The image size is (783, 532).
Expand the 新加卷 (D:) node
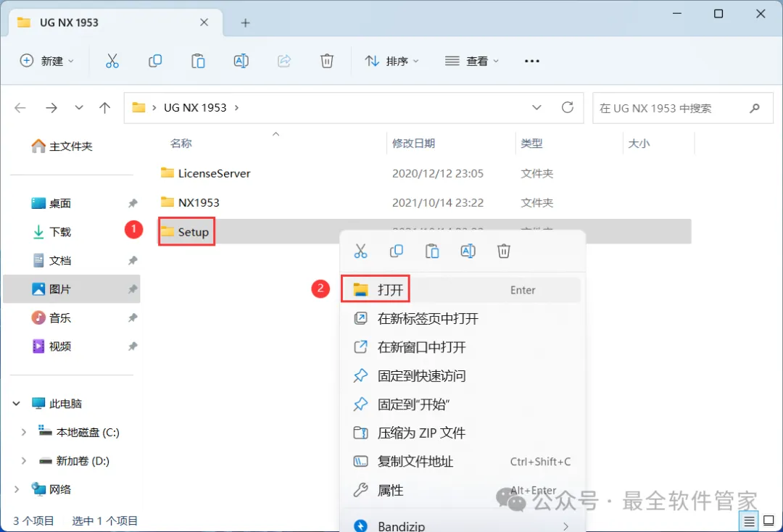(x=23, y=461)
